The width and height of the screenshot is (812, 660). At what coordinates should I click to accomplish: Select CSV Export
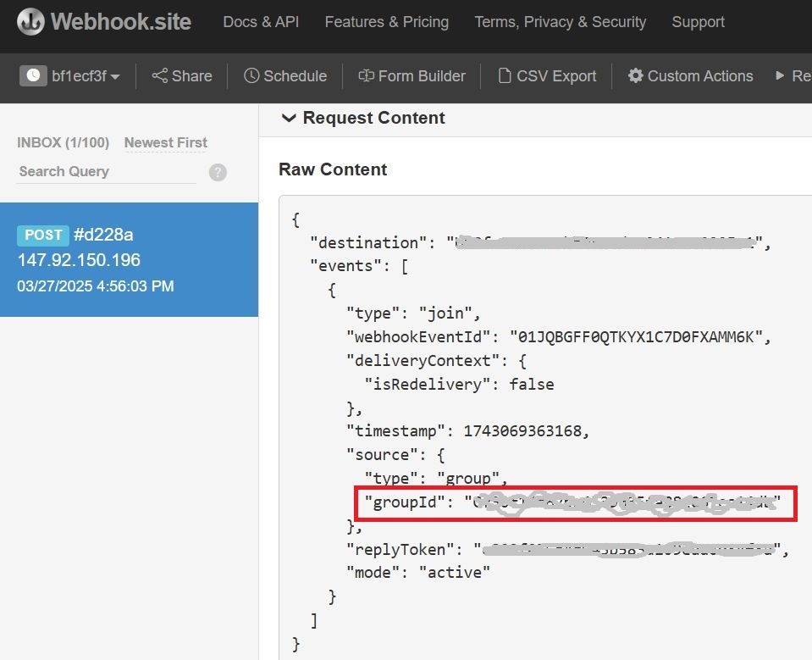pyautogui.click(x=549, y=76)
